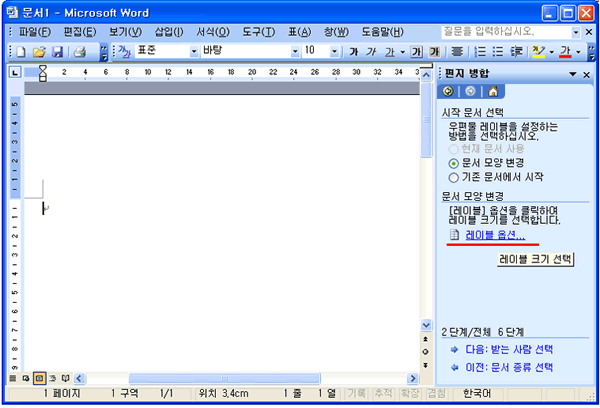600x408 pixels.
Task: Click the Open file folder icon
Action: pos(38,50)
